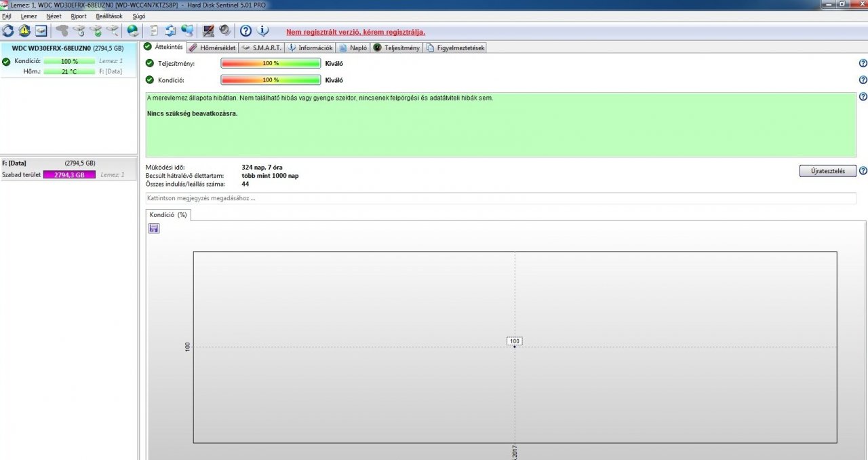This screenshot has height=460, width=868.
Task: Click the speaker toolbar icon
Action: pos(224,31)
